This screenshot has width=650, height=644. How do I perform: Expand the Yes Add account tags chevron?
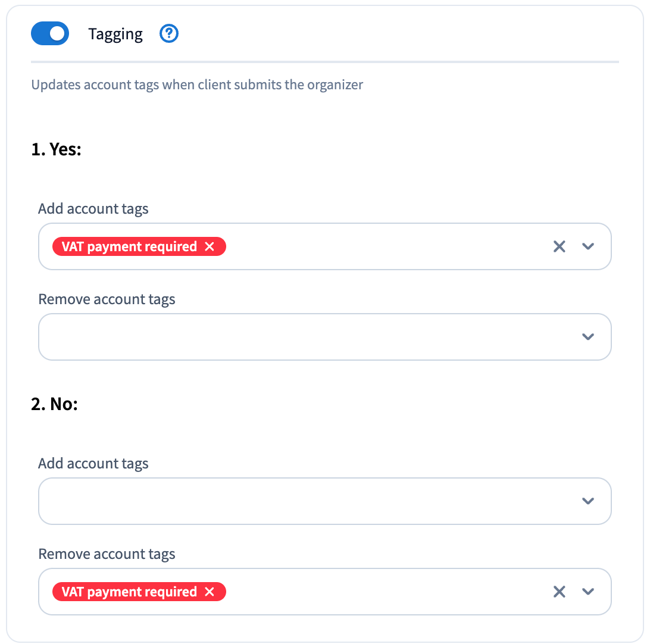click(588, 247)
